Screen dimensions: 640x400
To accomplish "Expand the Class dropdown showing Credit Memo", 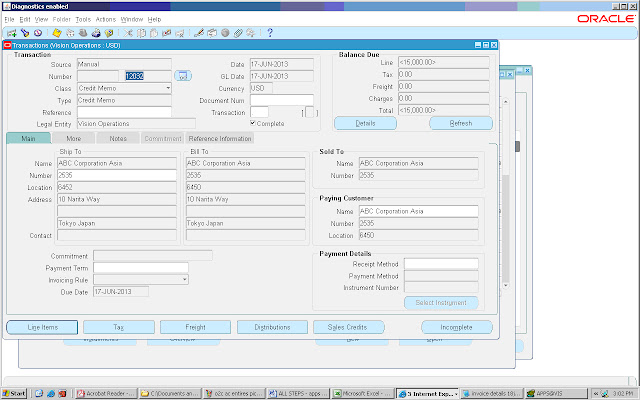I will [168, 88].
